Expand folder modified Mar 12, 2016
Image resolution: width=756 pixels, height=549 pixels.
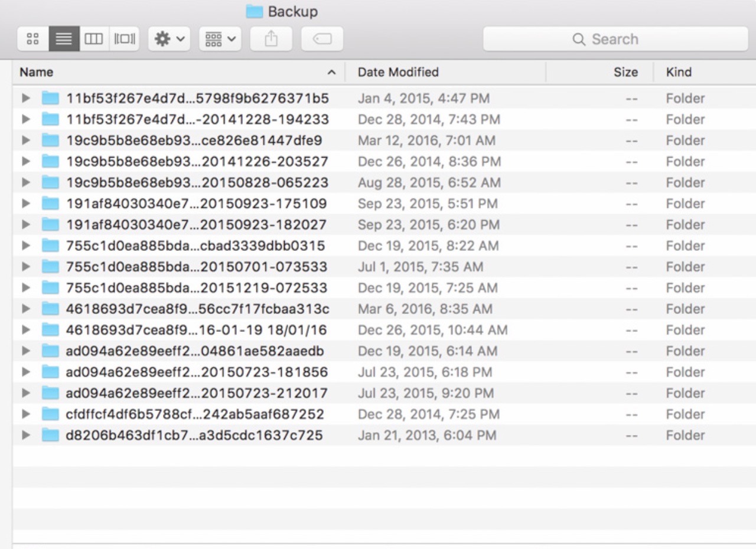(25, 140)
